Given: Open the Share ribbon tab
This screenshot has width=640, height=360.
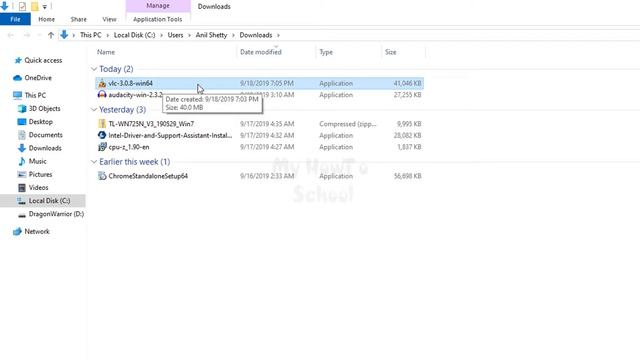Looking at the screenshot, I should click(x=78, y=19).
